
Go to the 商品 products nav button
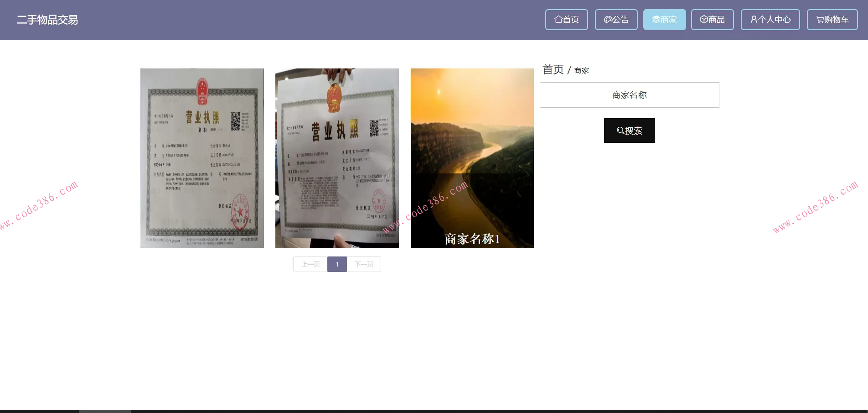(x=713, y=20)
